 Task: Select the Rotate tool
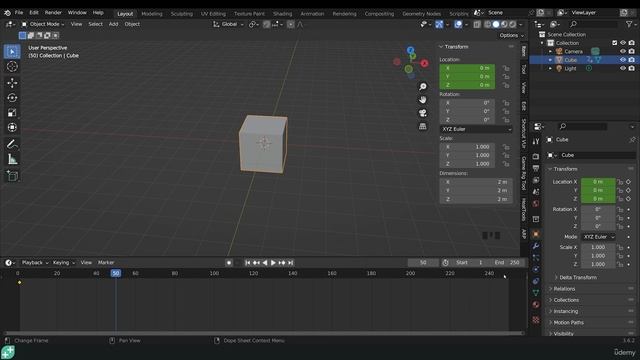click(12, 98)
